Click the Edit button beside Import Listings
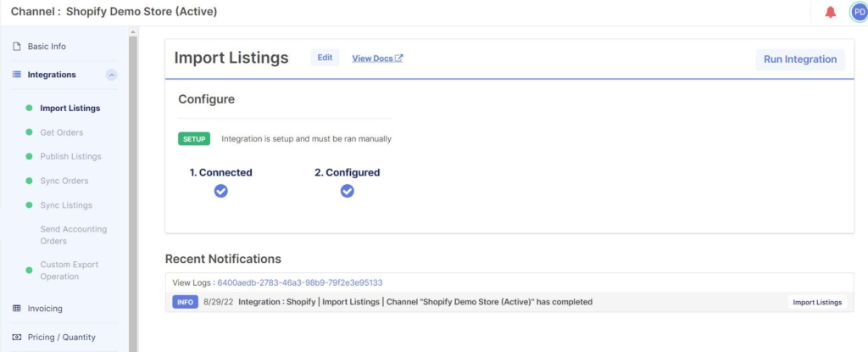Image resolution: width=868 pixels, height=352 pixels. (x=325, y=58)
